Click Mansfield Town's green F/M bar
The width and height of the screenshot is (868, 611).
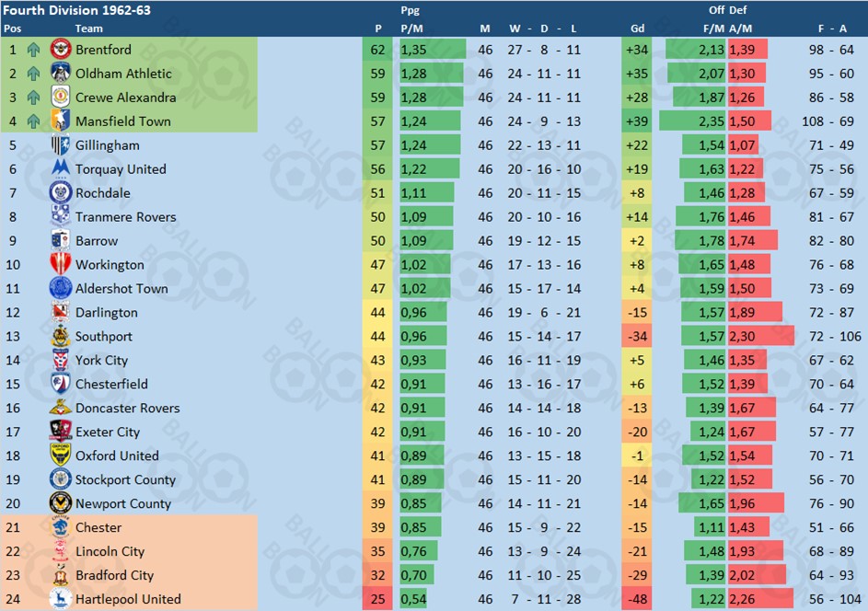pos(692,121)
